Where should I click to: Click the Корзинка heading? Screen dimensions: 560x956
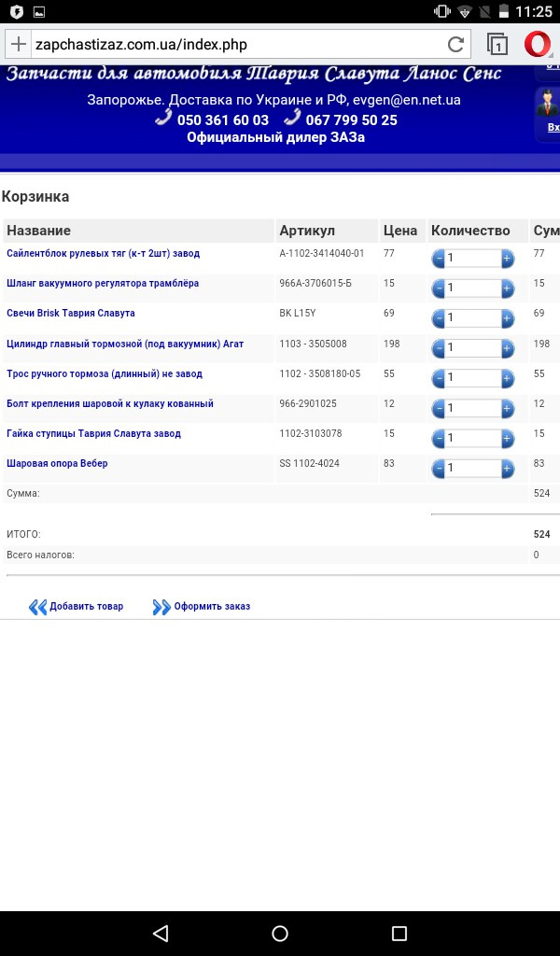click(35, 196)
